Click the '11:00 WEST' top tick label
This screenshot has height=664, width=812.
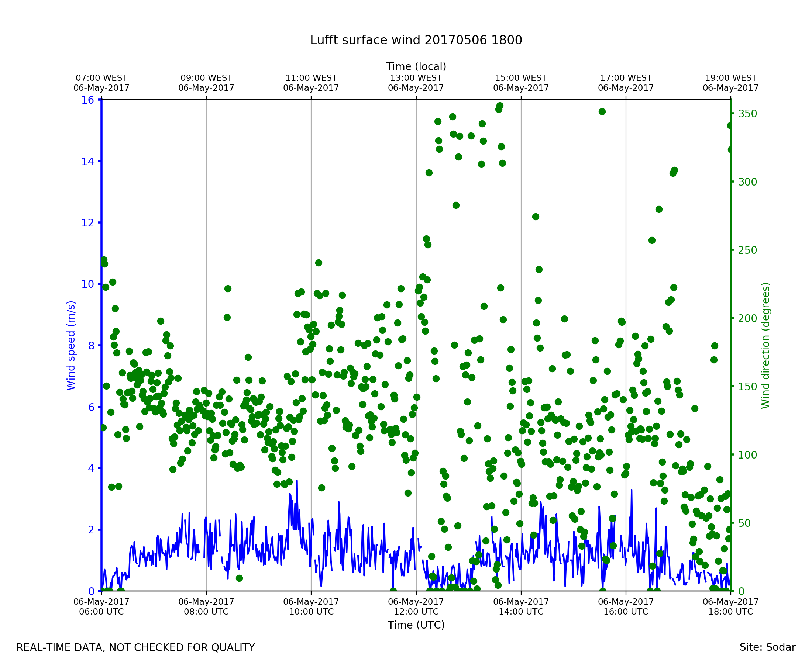click(311, 78)
